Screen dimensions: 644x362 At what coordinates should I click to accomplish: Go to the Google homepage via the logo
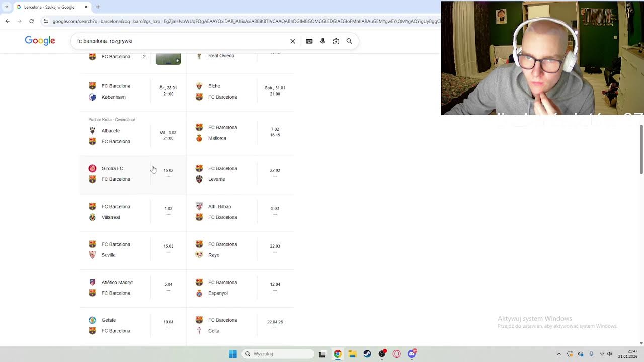click(x=40, y=41)
